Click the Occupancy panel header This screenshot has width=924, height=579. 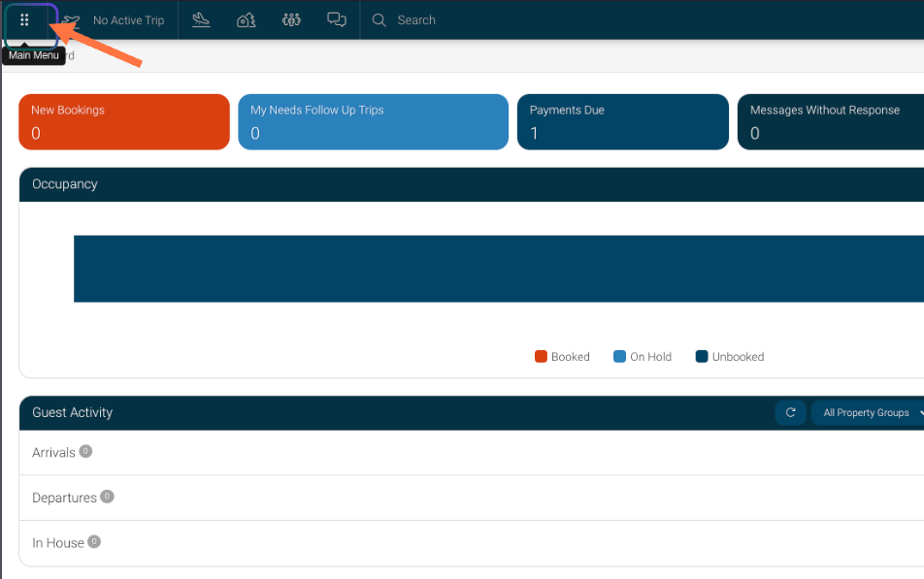pos(472,184)
